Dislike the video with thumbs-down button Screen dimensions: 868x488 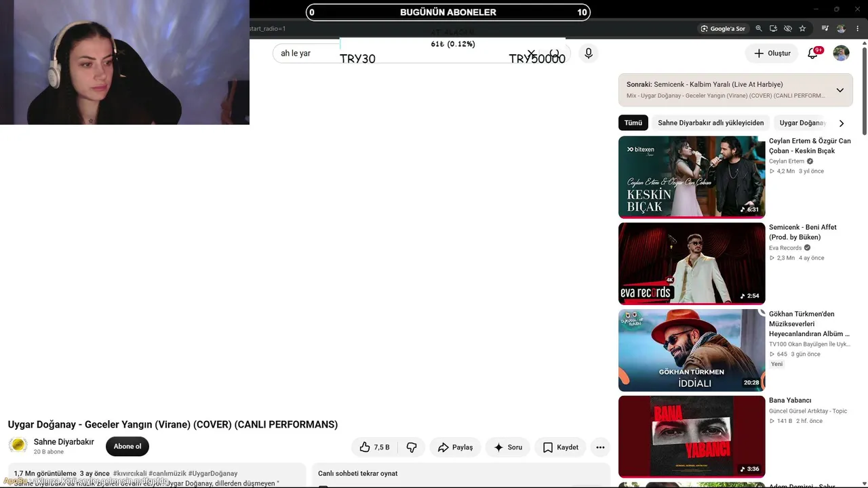(x=412, y=447)
